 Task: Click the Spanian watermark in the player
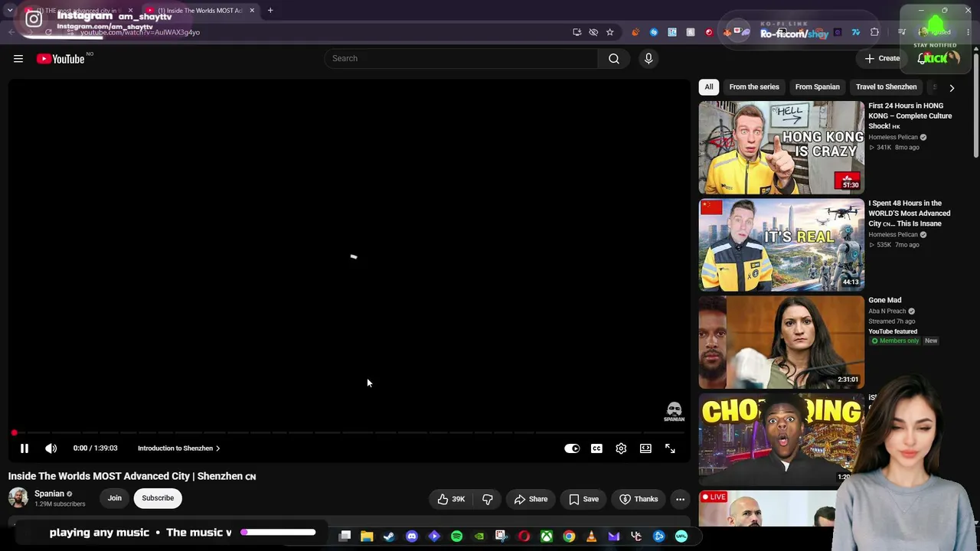tap(674, 412)
